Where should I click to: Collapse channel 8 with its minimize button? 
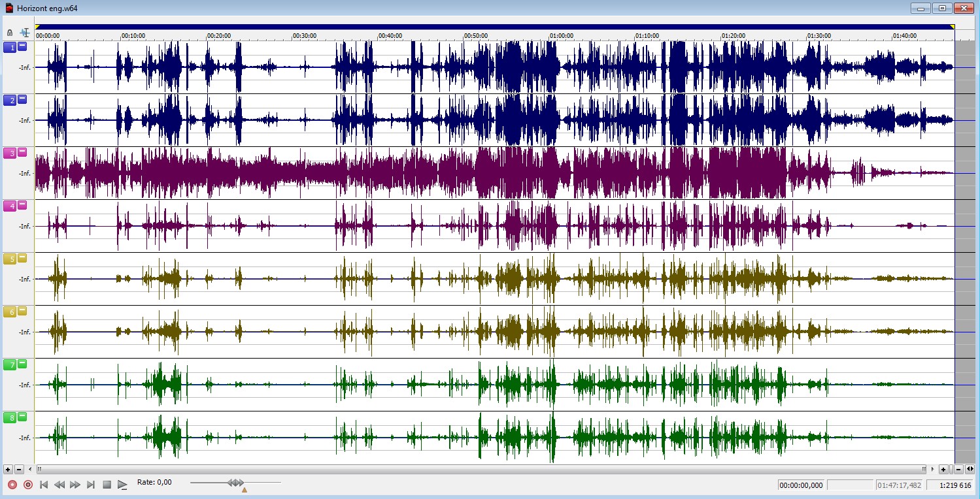pyautogui.click(x=22, y=417)
